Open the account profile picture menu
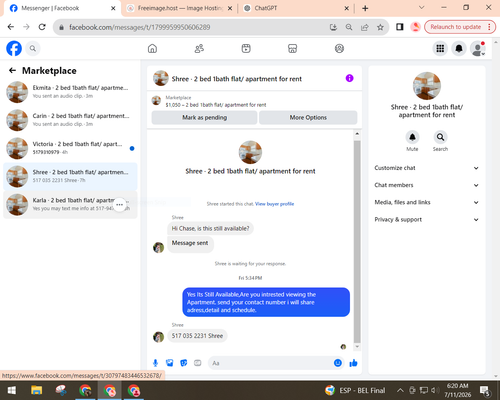Viewport: 500px width, 400px height. [478, 49]
